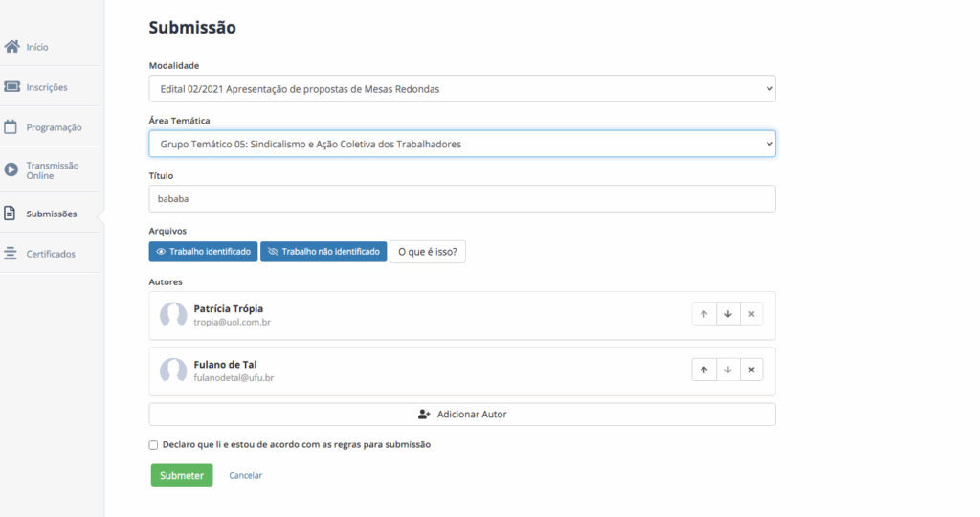Click the ticket icon beside Inscrições
Viewport: 980px width, 517px height.
(12, 87)
